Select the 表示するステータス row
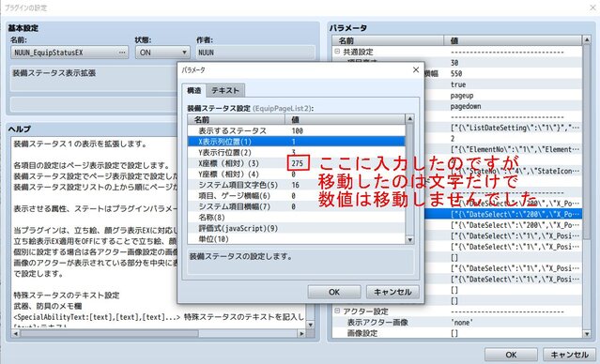 click(x=296, y=130)
